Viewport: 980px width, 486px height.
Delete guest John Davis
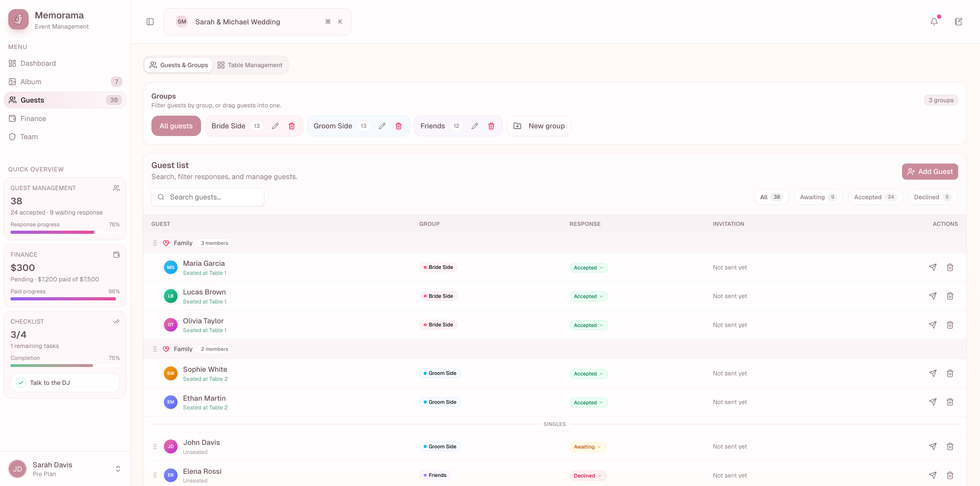click(950, 446)
